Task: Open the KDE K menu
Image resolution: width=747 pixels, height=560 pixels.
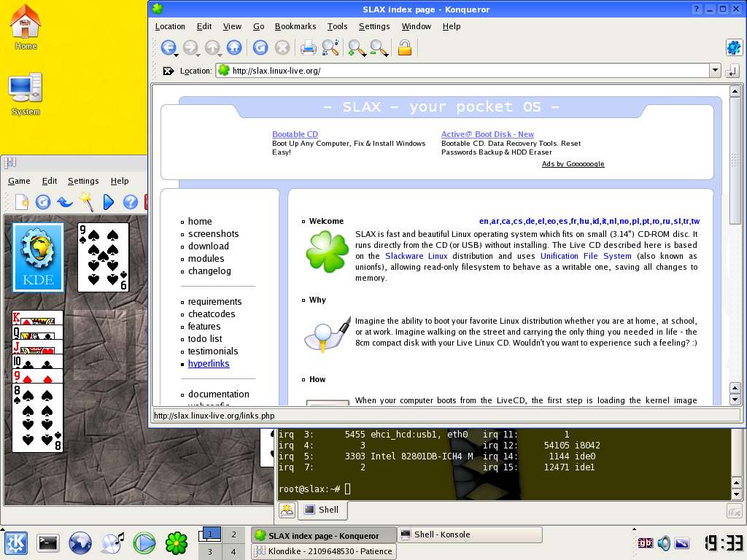Action: click(16, 542)
